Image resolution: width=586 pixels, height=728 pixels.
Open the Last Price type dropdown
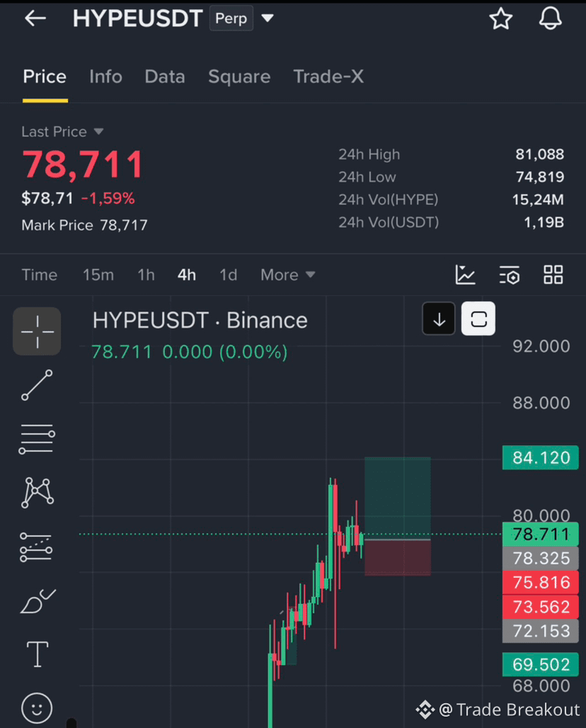tap(98, 132)
